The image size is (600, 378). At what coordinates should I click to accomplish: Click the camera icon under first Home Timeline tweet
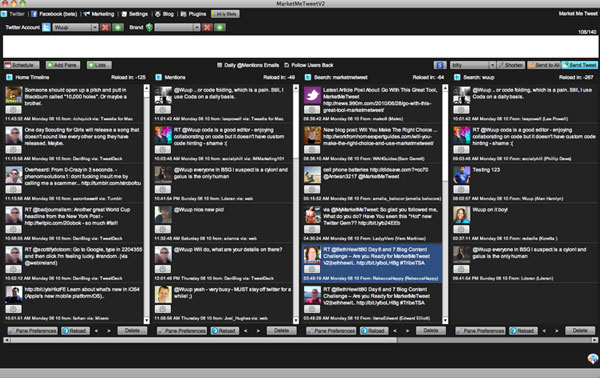13,110
